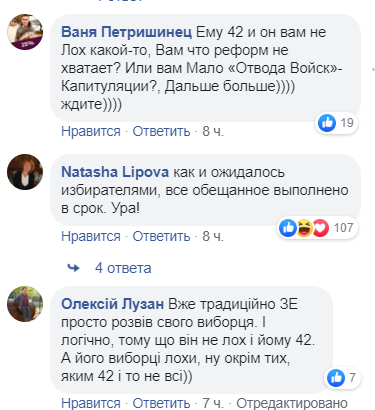Like Ваня Петришинец's comment via Нравится
The width and height of the screenshot is (375, 410).
tap(91, 131)
